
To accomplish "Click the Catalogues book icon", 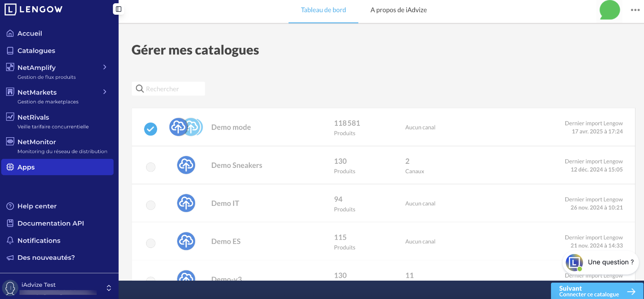I will pyautogui.click(x=10, y=51).
